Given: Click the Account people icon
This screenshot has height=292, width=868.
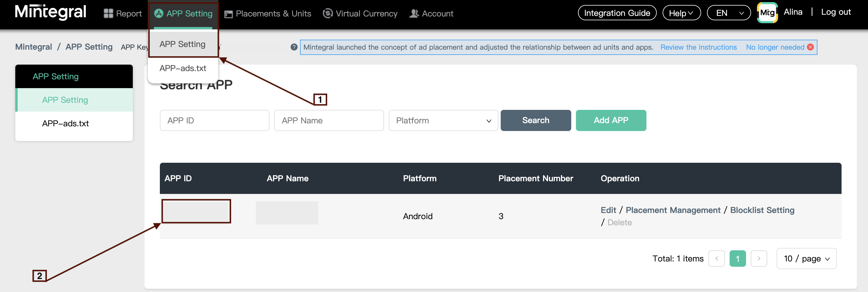Looking at the screenshot, I should point(414,14).
